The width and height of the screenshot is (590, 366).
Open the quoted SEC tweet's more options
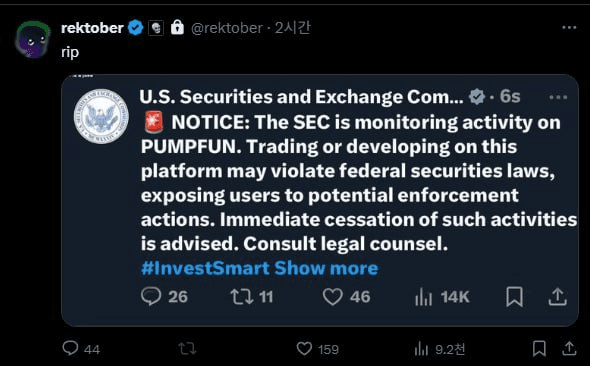(x=558, y=97)
